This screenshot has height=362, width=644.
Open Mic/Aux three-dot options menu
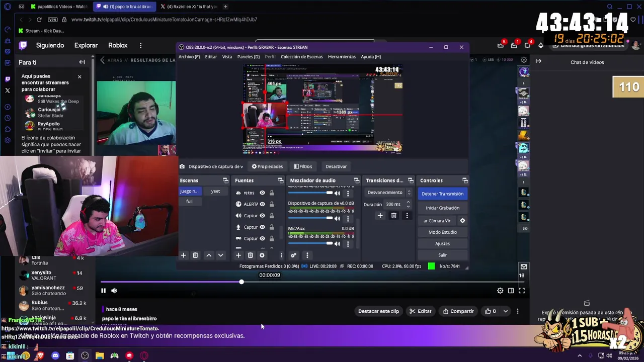tap(348, 244)
